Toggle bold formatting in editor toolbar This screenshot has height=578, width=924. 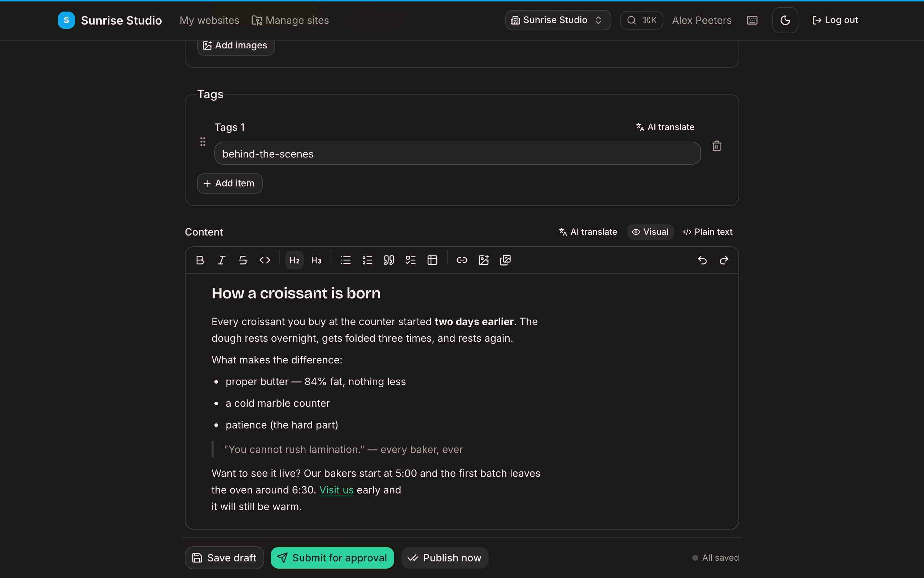pyautogui.click(x=200, y=260)
